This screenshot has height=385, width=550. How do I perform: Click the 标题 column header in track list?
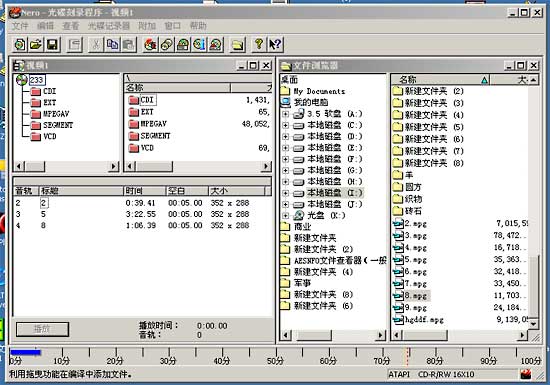(x=81, y=191)
